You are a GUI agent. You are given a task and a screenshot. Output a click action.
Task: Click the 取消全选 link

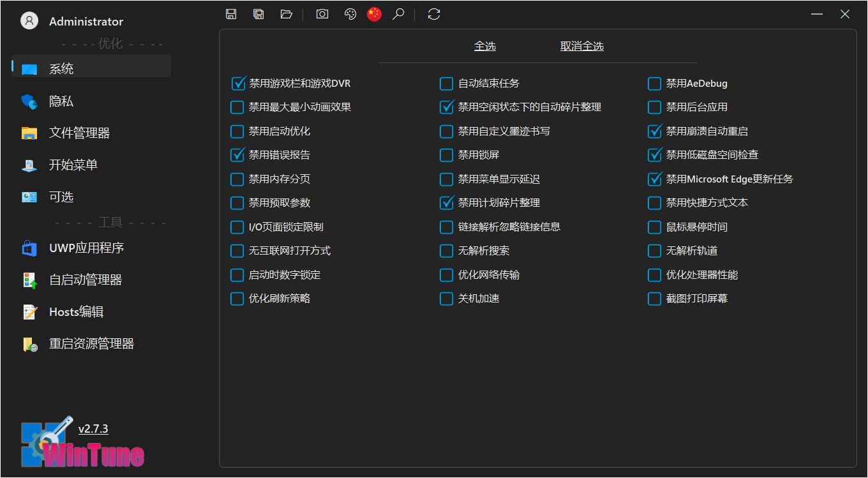(x=582, y=47)
